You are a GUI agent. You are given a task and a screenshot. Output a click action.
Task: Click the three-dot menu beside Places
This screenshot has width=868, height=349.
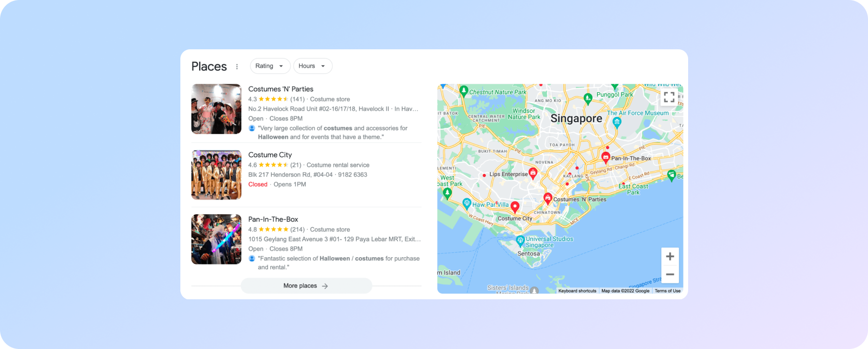click(237, 67)
